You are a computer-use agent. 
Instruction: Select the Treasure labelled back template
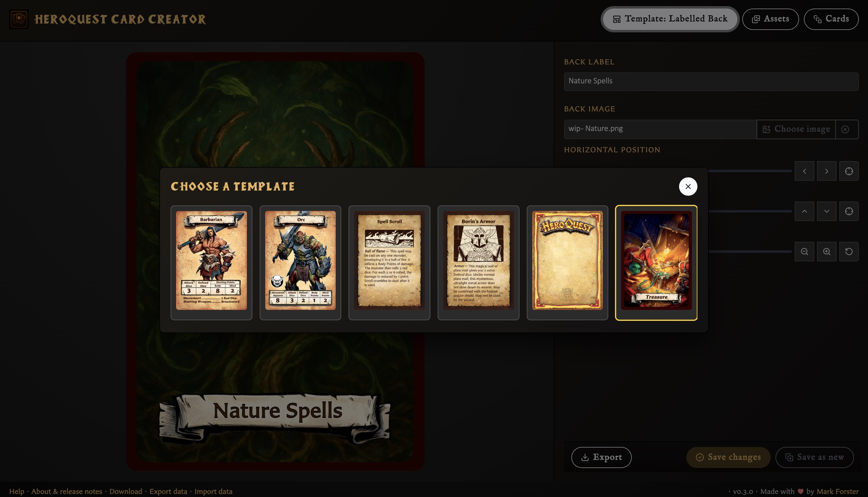tap(656, 263)
